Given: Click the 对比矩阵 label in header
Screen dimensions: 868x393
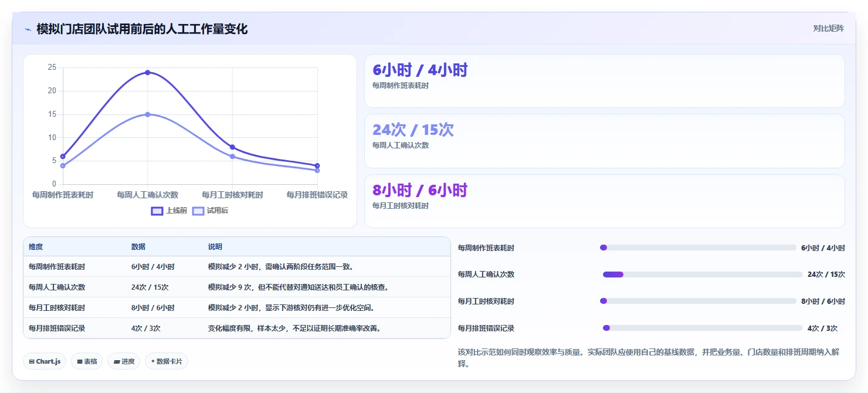Looking at the screenshot, I should pyautogui.click(x=829, y=28).
